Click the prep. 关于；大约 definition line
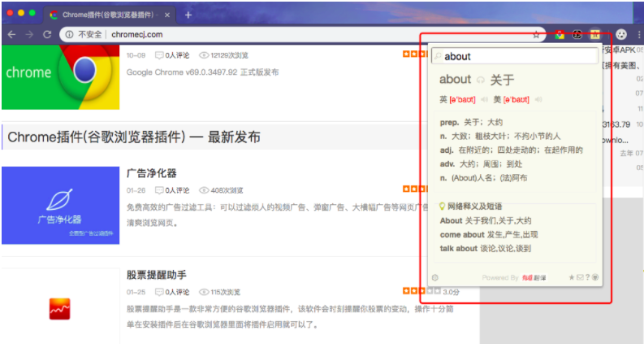The image size is (644, 344). tap(471, 122)
